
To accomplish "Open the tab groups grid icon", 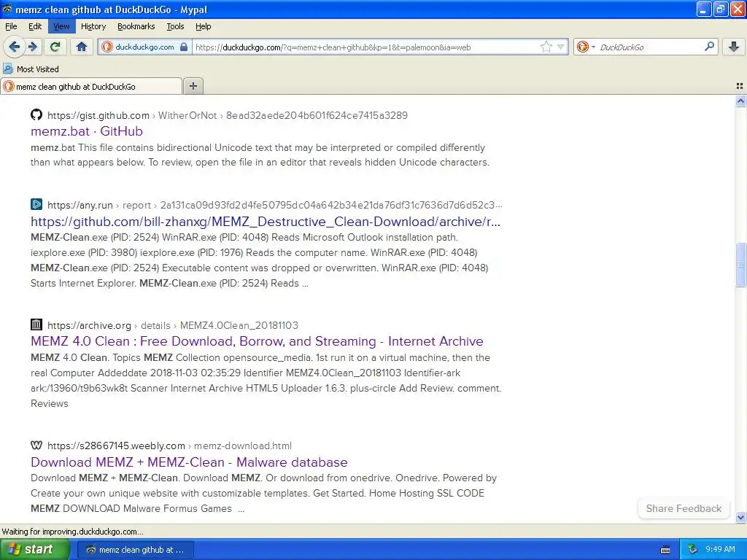I will click(740, 86).
